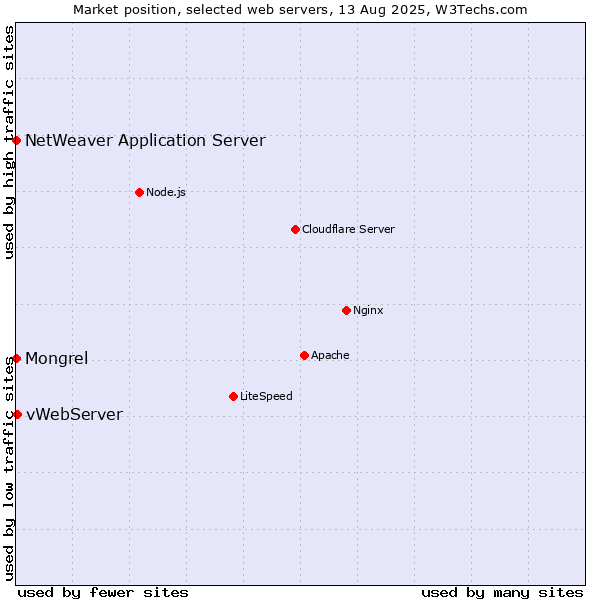Click the 'vWebServer' label
The height and width of the screenshot is (600, 600).
74,414
